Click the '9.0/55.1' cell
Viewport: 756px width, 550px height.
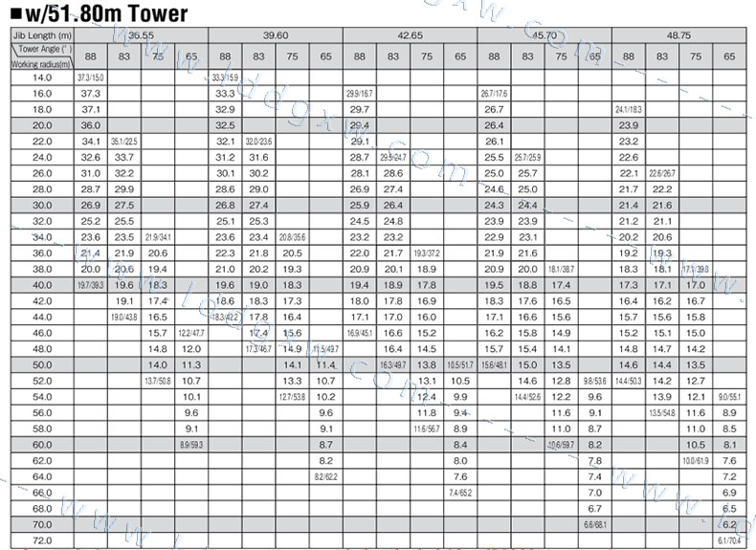click(x=729, y=397)
